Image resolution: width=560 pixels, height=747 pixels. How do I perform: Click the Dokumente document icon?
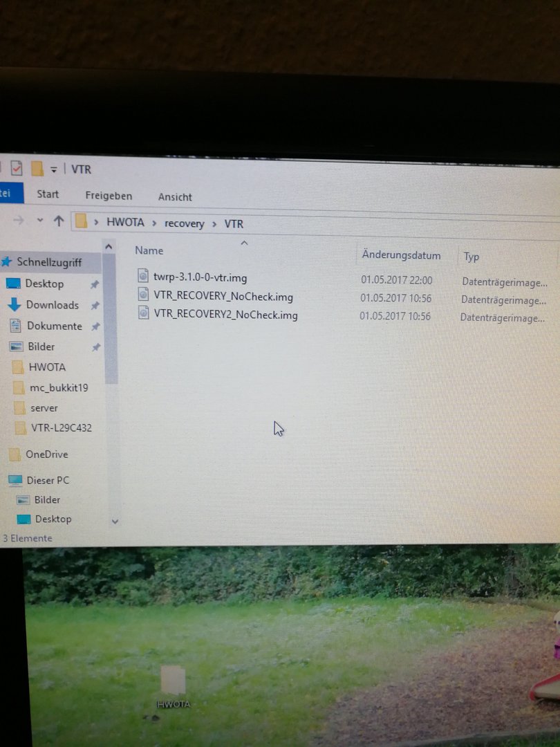(15, 325)
